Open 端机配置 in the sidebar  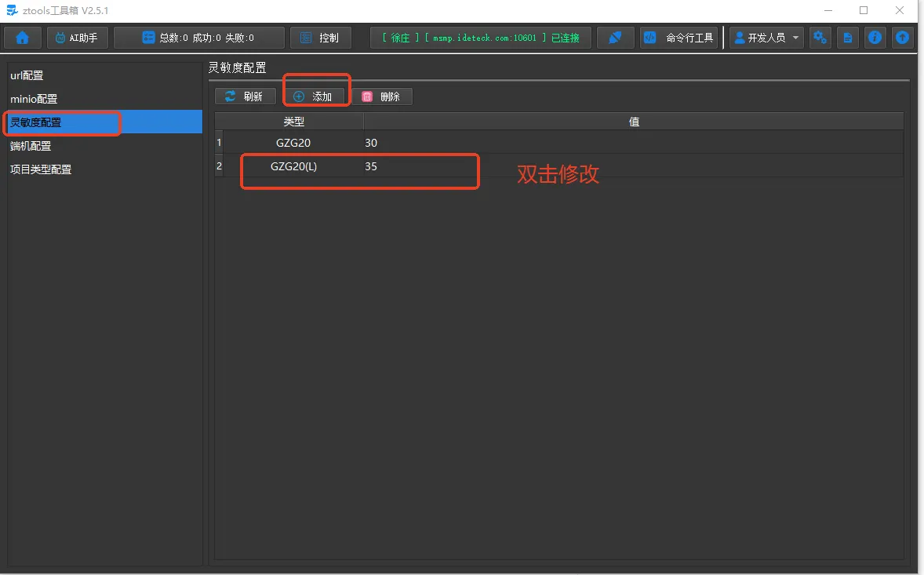click(31, 146)
